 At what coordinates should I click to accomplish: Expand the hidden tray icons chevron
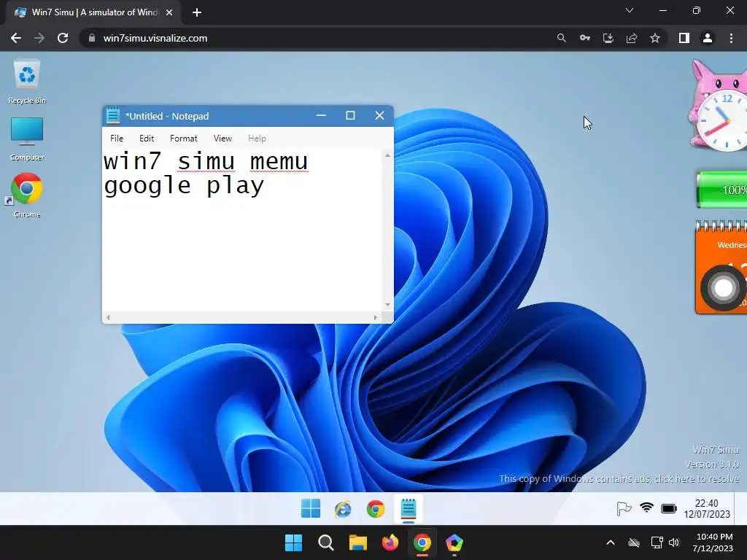click(x=611, y=542)
